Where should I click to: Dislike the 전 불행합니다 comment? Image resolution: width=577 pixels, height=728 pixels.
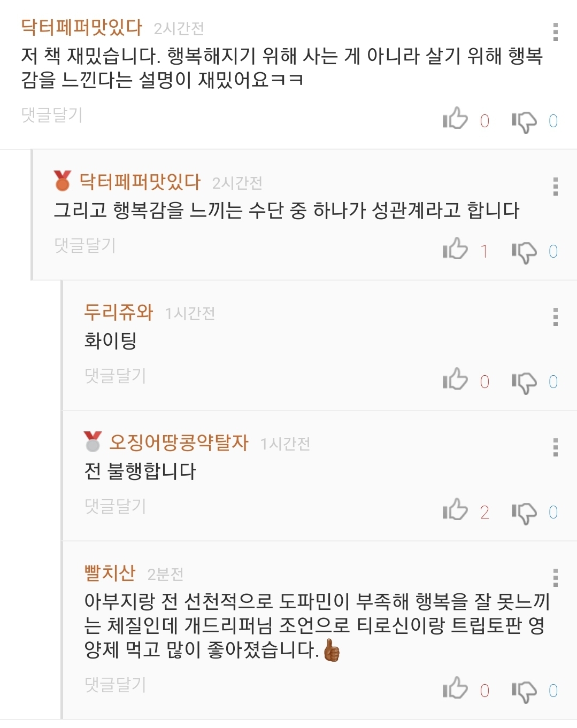[x=524, y=512]
